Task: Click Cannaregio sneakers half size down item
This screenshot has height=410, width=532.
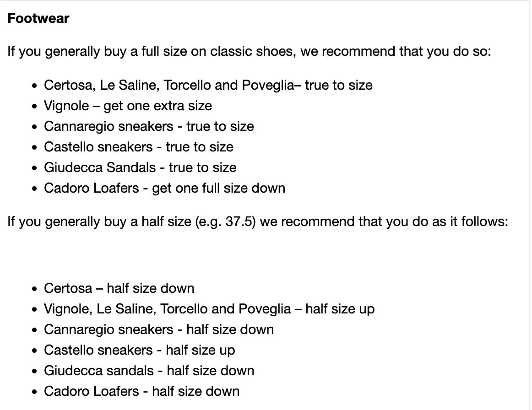Action: pos(159,329)
